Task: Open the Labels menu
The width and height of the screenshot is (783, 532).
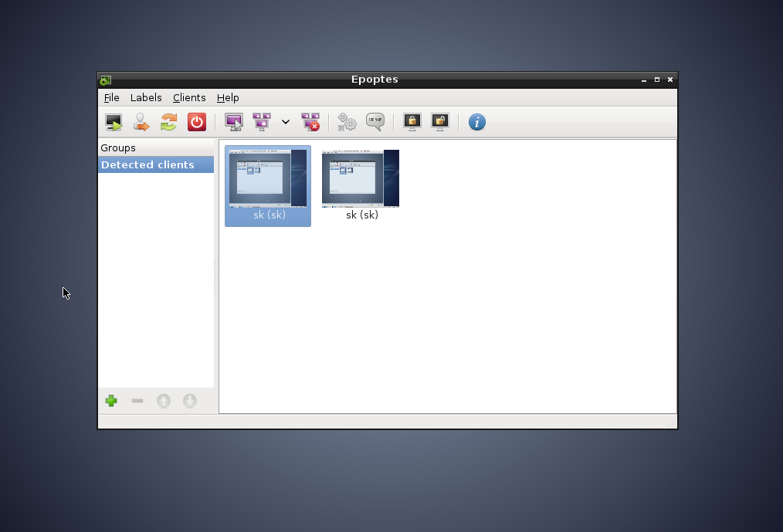Action: click(x=146, y=97)
